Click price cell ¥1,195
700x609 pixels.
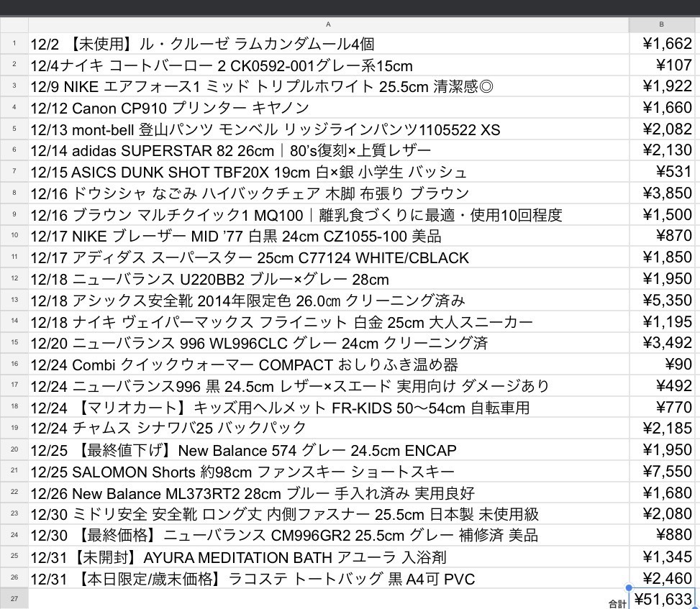pos(662,321)
